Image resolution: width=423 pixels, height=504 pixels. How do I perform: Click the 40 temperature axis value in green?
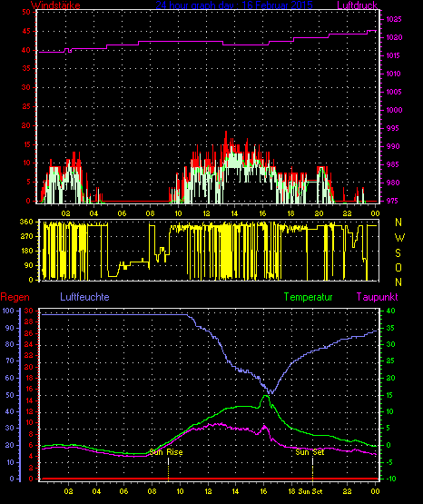click(x=391, y=311)
